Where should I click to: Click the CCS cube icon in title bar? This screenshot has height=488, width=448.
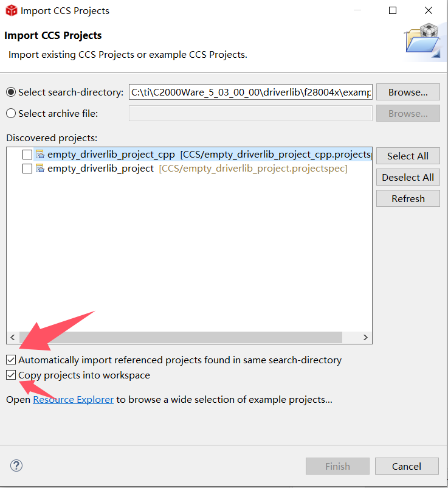point(12,10)
